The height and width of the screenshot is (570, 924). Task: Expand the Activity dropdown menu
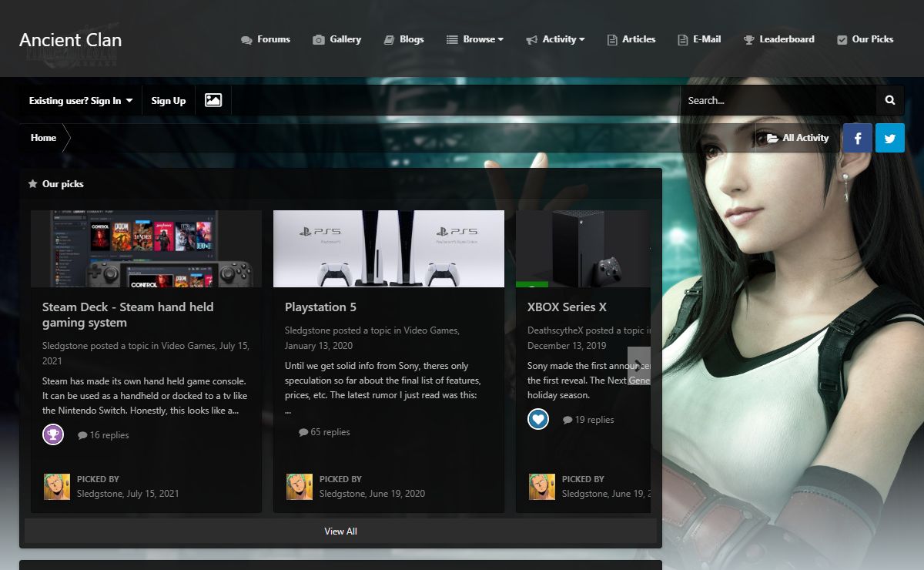(555, 39)
